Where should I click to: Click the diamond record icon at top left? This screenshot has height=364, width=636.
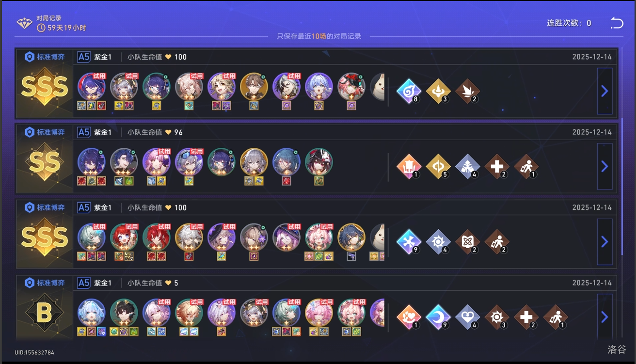click(x=24, y=23)
